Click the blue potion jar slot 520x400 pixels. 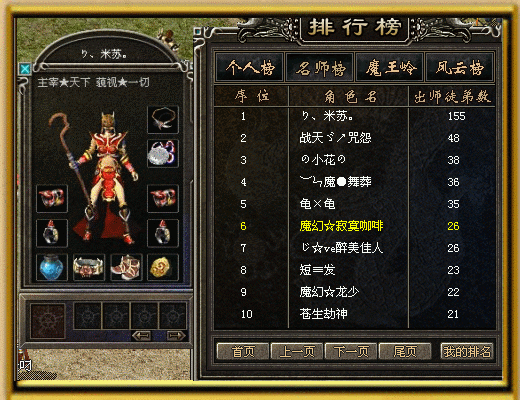pyautogui.click(x=52, y=267)
